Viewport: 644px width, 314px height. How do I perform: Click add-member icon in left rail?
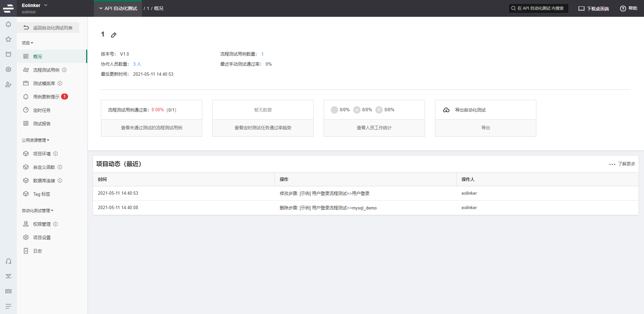coord(8,84)
